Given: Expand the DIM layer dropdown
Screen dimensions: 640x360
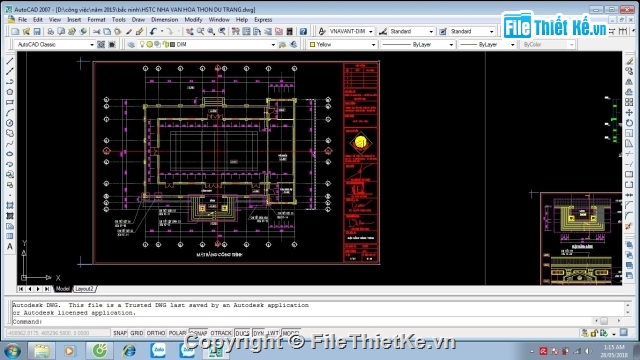Looking at the screenshot, I should (x=273, y=44).
